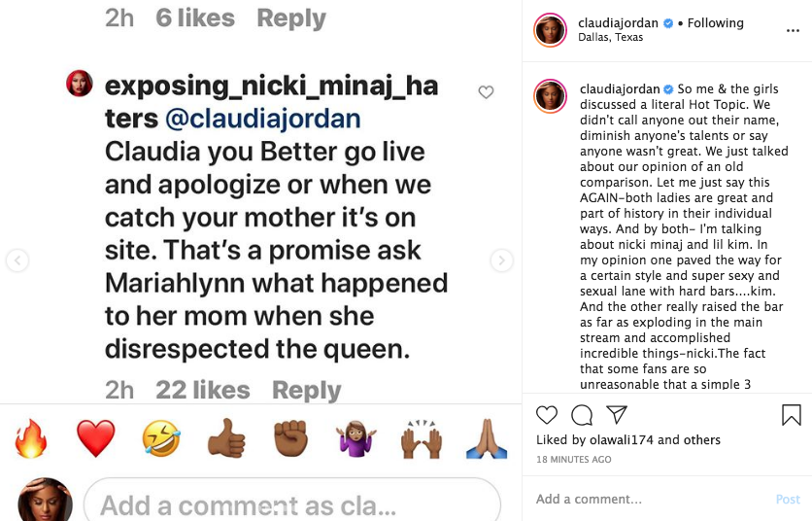Tap the raised fist emoji reaction
The width and height of the screenshot is (812, 521).
(289, 440)
